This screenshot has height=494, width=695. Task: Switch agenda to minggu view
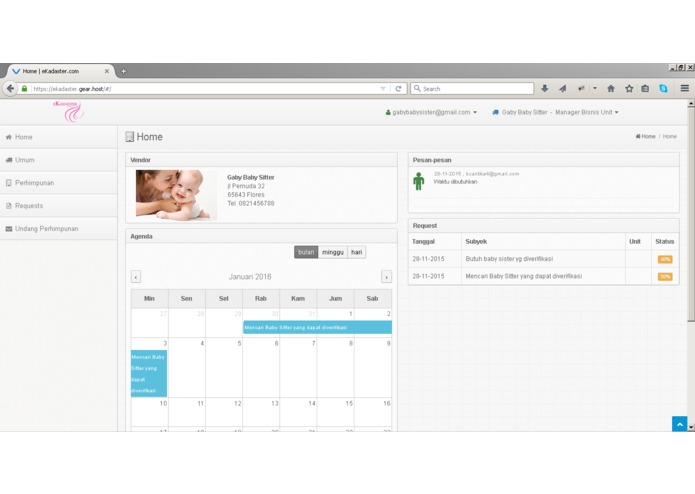[x=333, y=252]
